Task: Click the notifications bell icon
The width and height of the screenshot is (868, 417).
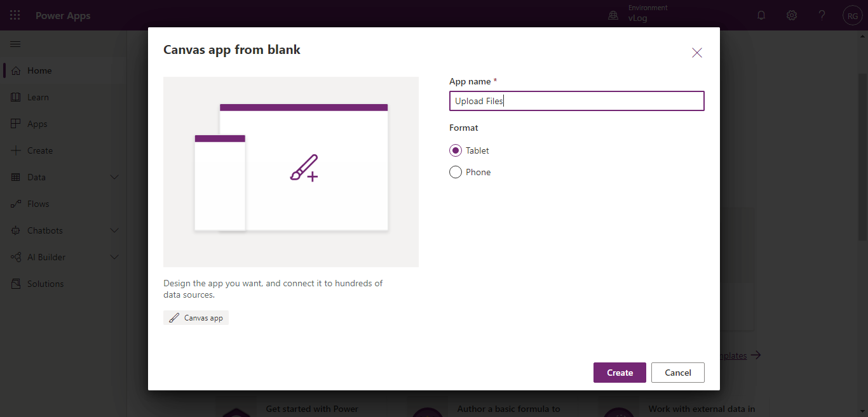Action: [761, 15]
